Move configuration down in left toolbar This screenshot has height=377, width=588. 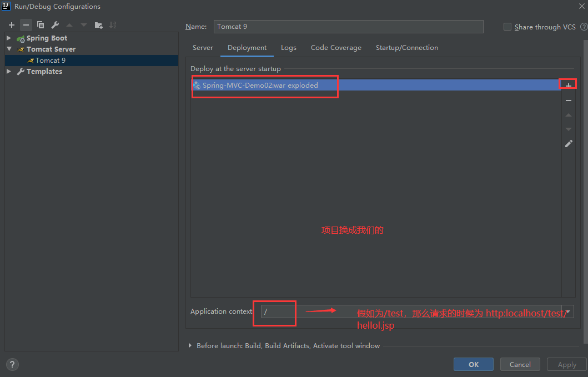84,25
